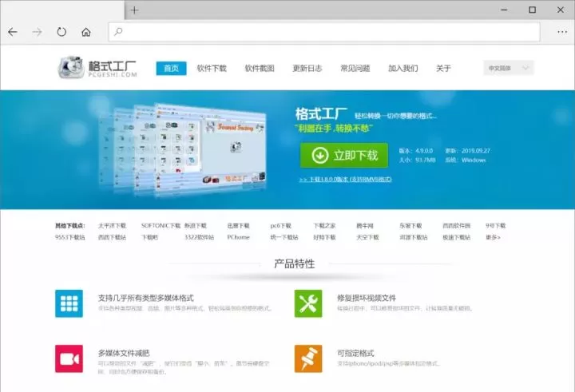Click the red video camera icon
575x392 pixels.
click(69, 358)
